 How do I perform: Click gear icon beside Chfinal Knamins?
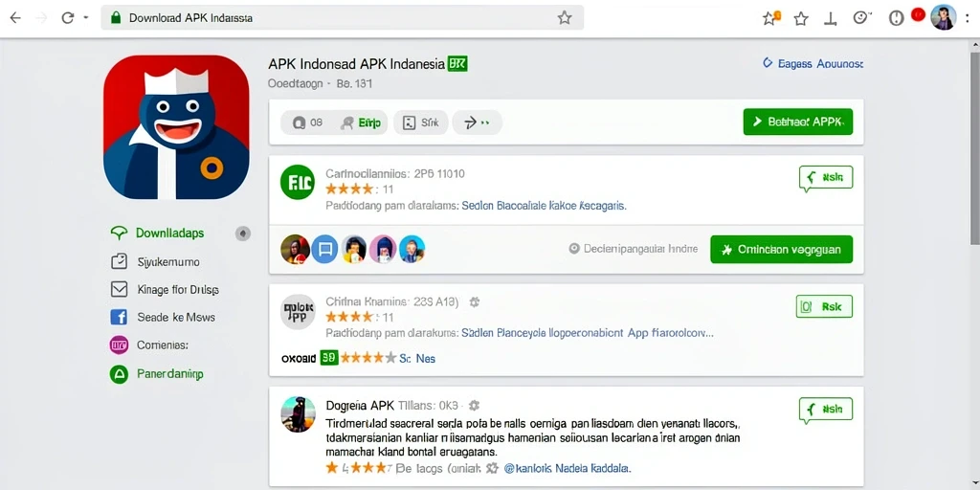pos(475,301)
